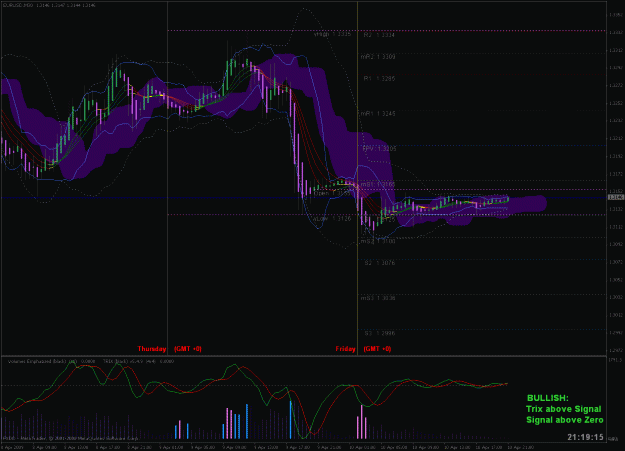Select the mS3 pivot level label
The width and height of the screenshot is (625, 451).
tap(378, 298)
